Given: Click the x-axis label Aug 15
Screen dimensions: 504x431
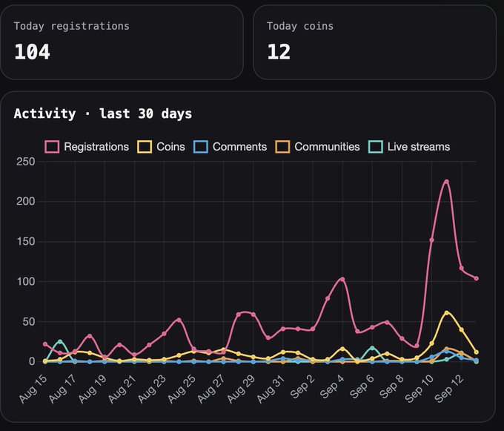Looking at the screenshot, I should [x=33, y=389].
